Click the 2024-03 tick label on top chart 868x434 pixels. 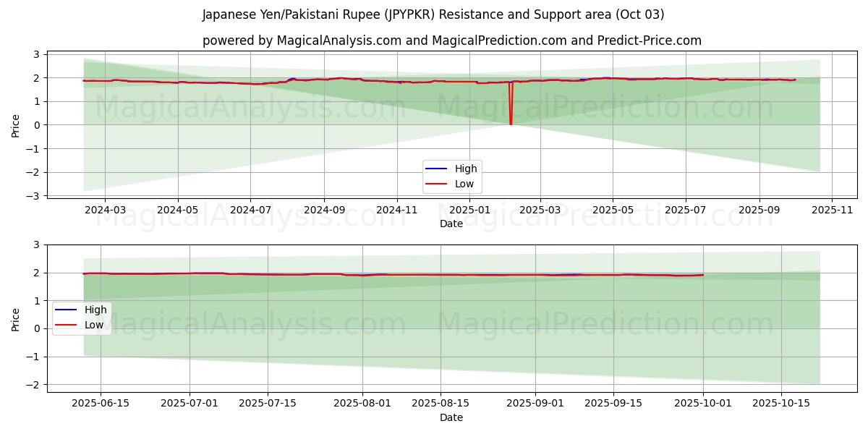click(105, 210)
